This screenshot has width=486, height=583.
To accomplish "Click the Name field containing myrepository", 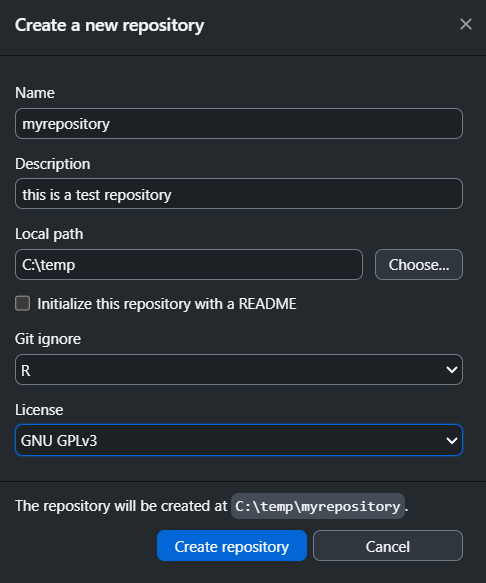I will (x=239, y=123).
